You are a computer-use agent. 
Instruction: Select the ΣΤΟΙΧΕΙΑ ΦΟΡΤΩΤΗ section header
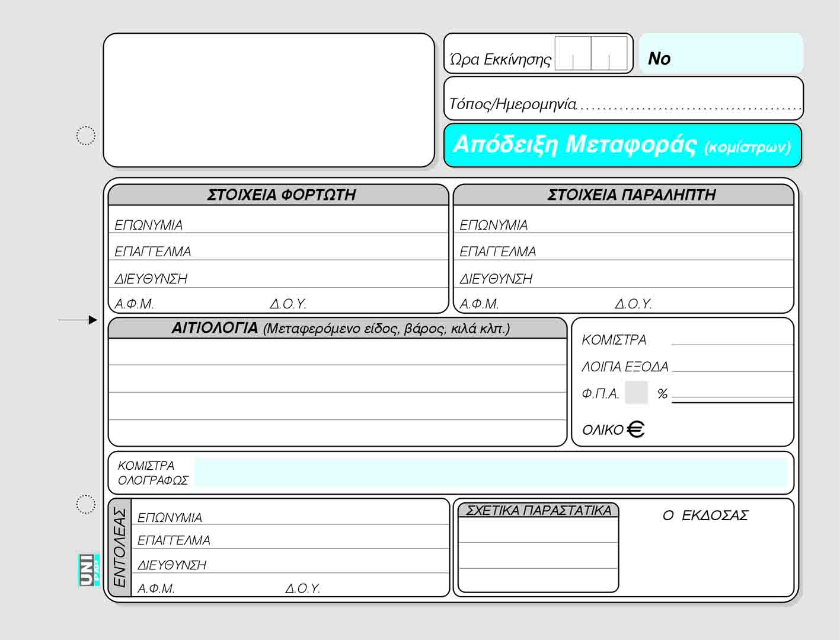pyautogui.click(x=279, y=195)
